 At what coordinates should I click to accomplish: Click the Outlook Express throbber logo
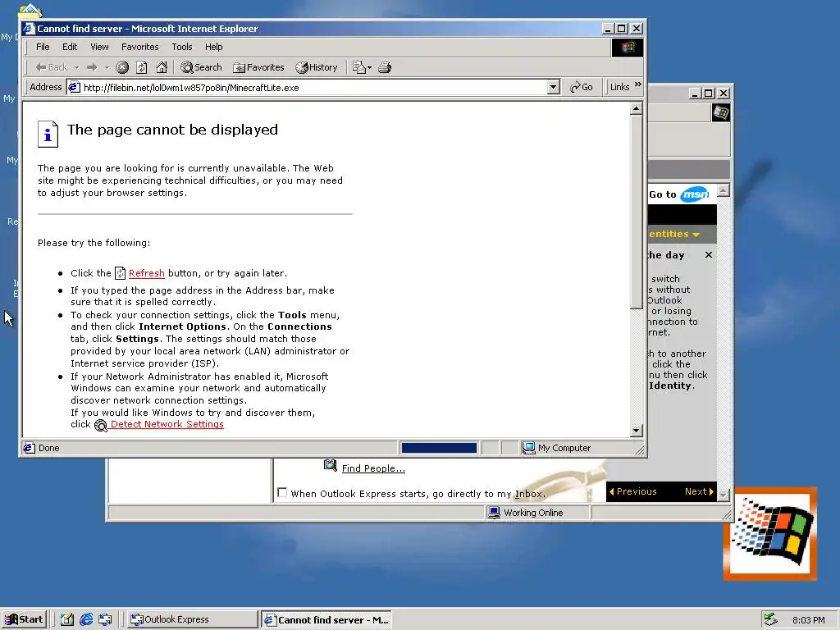coord(720,113)
